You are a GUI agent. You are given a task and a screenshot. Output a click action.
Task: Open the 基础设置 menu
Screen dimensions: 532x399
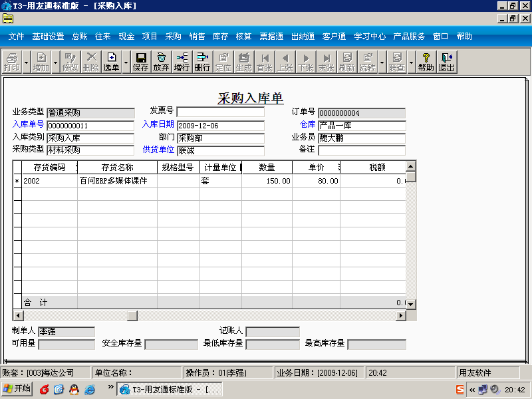click(48, 37)
